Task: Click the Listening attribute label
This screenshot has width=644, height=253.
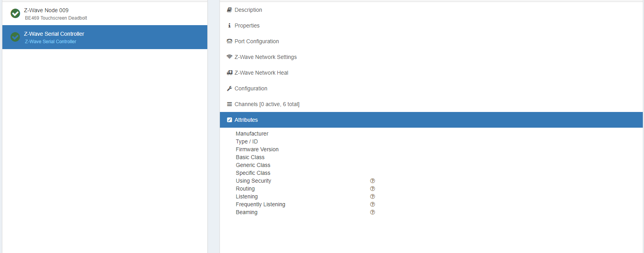Action: pos(247,196)
